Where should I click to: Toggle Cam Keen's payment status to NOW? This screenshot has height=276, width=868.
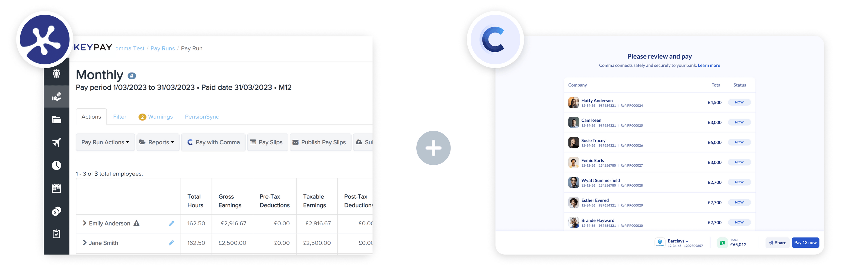[x=739, y=122]
